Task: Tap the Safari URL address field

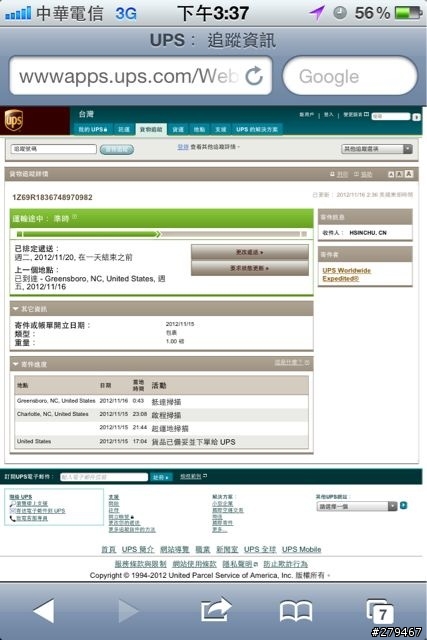Action: point(140,76)
